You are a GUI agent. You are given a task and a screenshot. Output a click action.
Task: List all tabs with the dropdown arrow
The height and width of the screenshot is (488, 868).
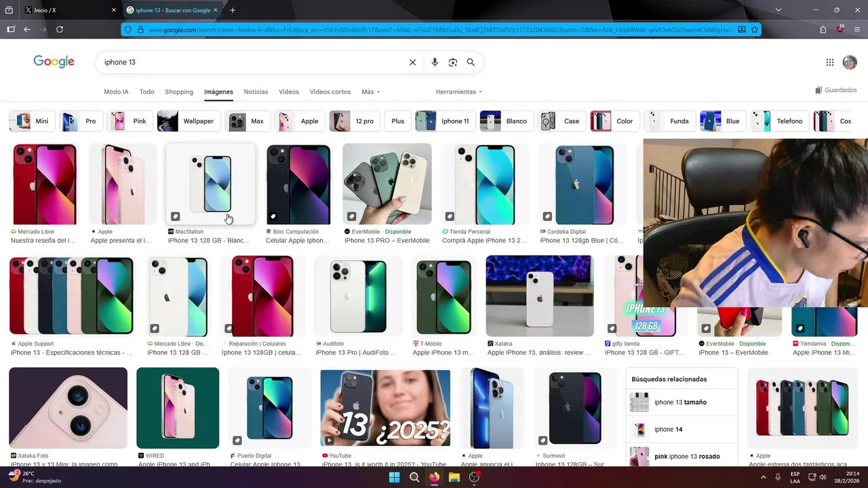coord(778,10)
